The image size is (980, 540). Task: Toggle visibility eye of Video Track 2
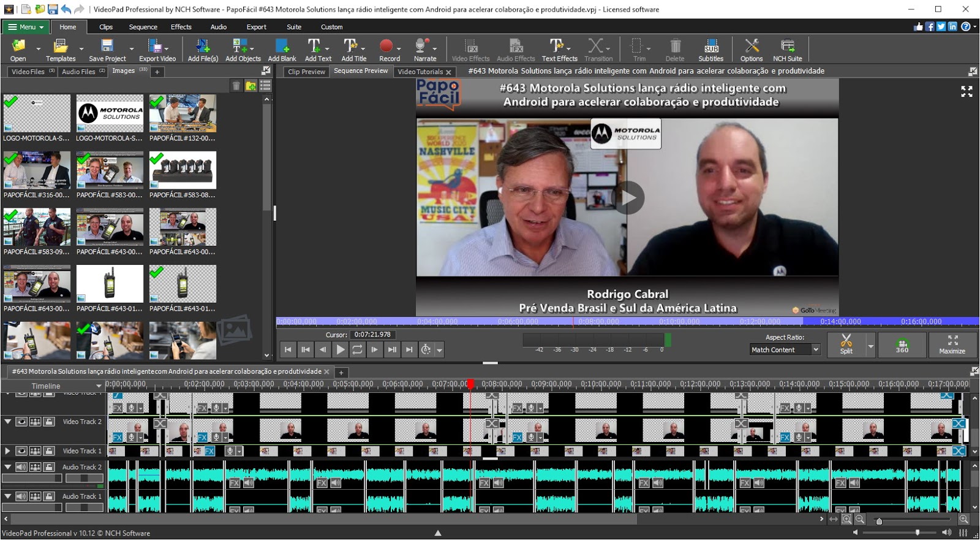coord(21,422)
